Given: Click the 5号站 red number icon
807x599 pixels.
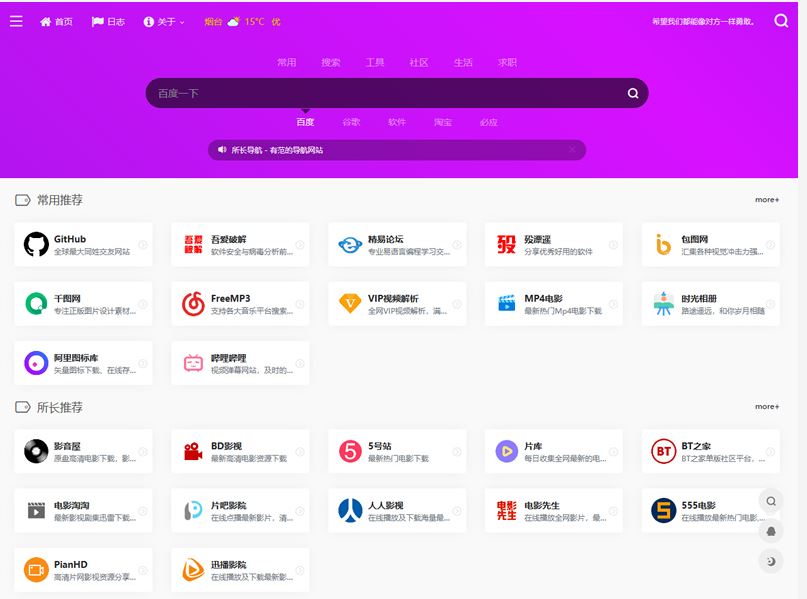Looking at the screenshot, I should coord(350,451).
